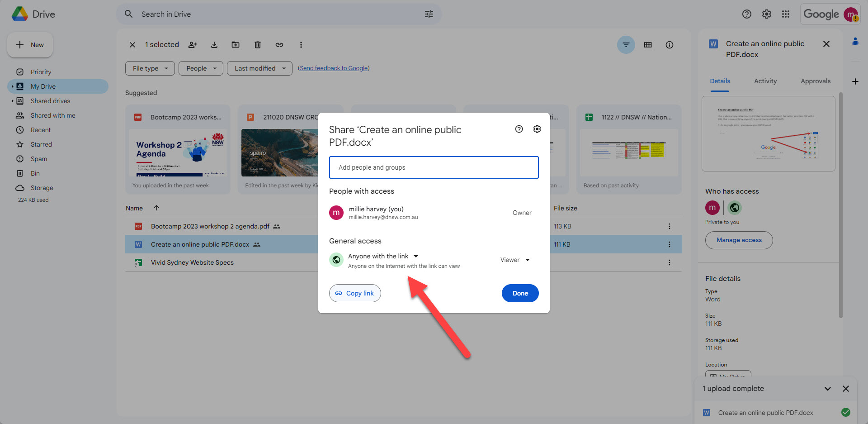Open Bootcamp 2023 workshop suggested card
The image size is (868, 424).
point(178,149)
